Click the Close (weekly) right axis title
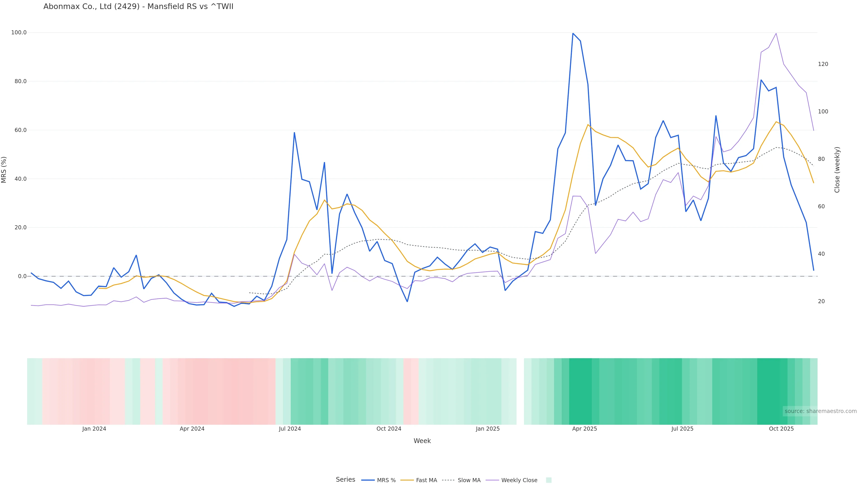The height and width of the screenshot is (488, 868). (x=837, y=169)
